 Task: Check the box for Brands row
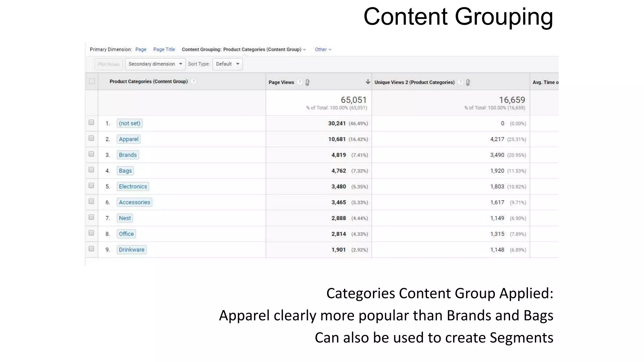91,154
